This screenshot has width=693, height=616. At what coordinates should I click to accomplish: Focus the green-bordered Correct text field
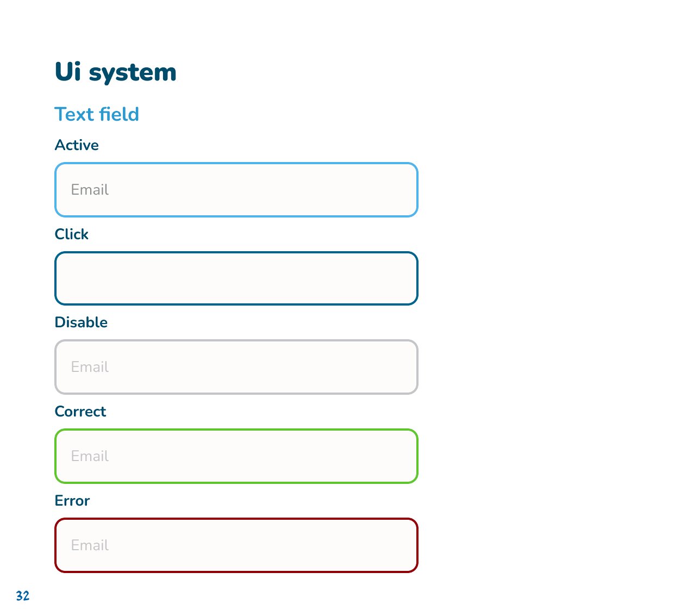pos(236,456)
